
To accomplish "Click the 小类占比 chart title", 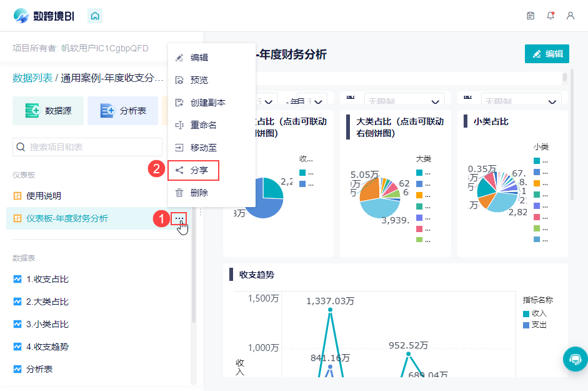I will coord(491,122).
